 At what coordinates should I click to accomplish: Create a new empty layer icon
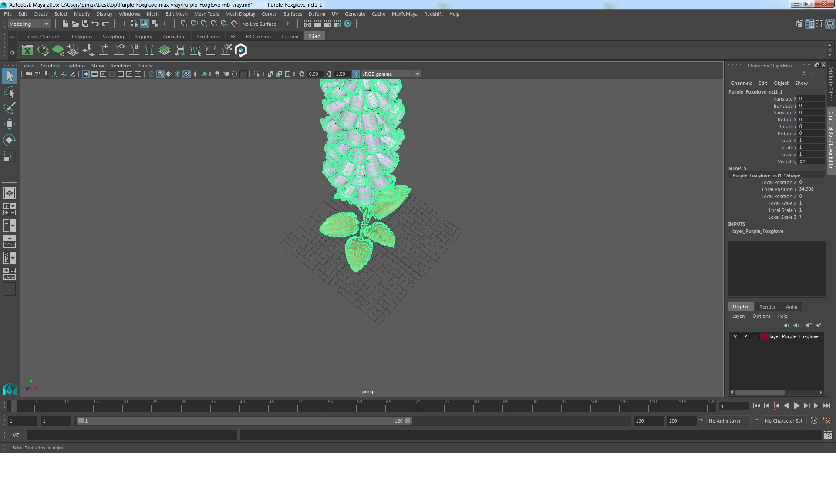coord(809,325)
